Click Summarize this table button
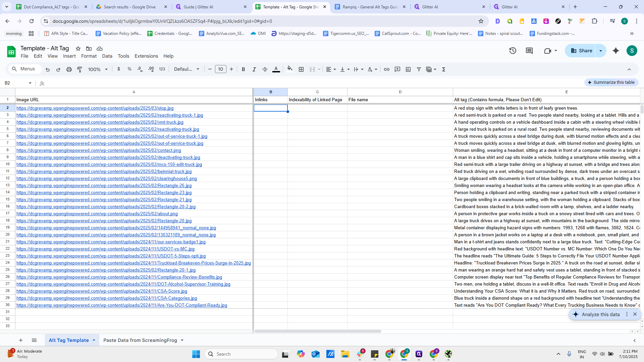Viewport: 644px width, 362px height. coord(611,82)
